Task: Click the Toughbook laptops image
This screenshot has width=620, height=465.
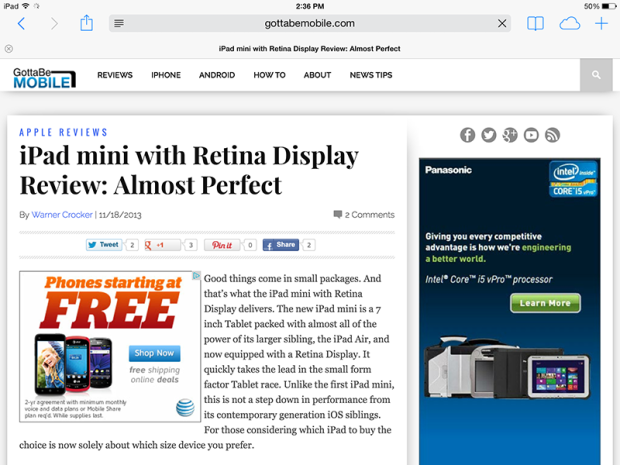Action: pyautogui.click(x=507, y=368)
